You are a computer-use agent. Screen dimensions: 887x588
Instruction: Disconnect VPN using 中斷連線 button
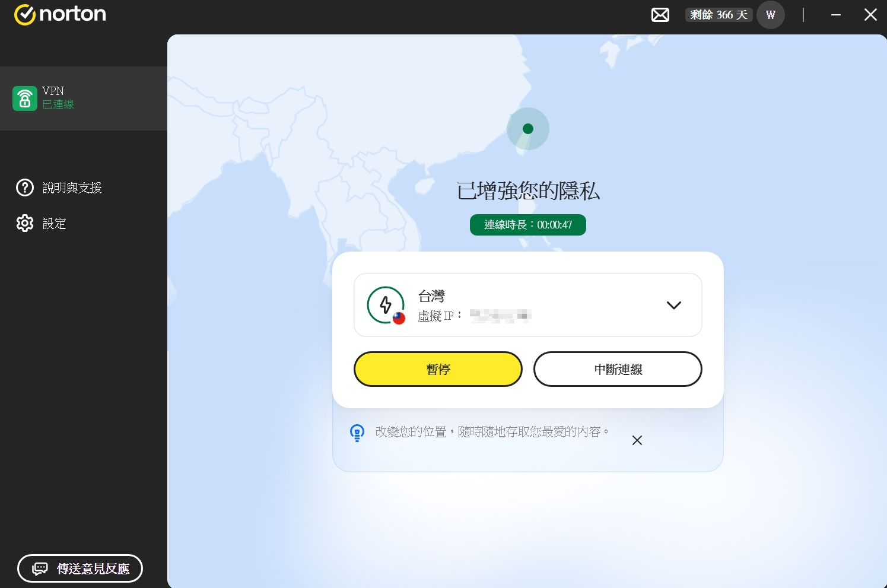pos(618,369)
